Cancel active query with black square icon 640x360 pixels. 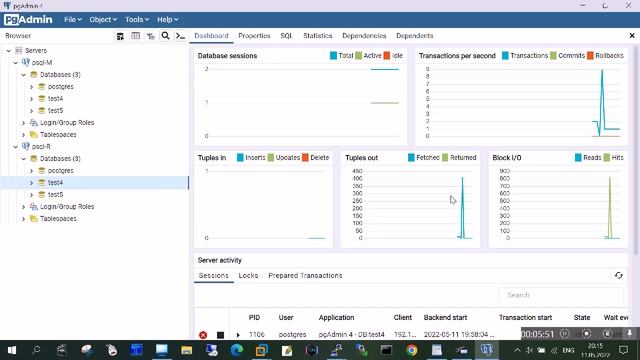pyautogui.click(x=220, y=335)
